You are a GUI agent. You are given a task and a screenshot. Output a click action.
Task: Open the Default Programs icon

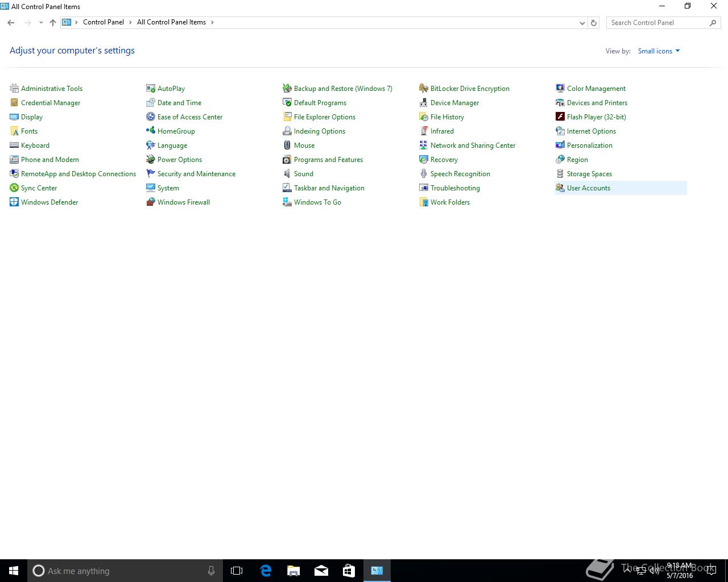pyautogui.click(x=287, y=102)
